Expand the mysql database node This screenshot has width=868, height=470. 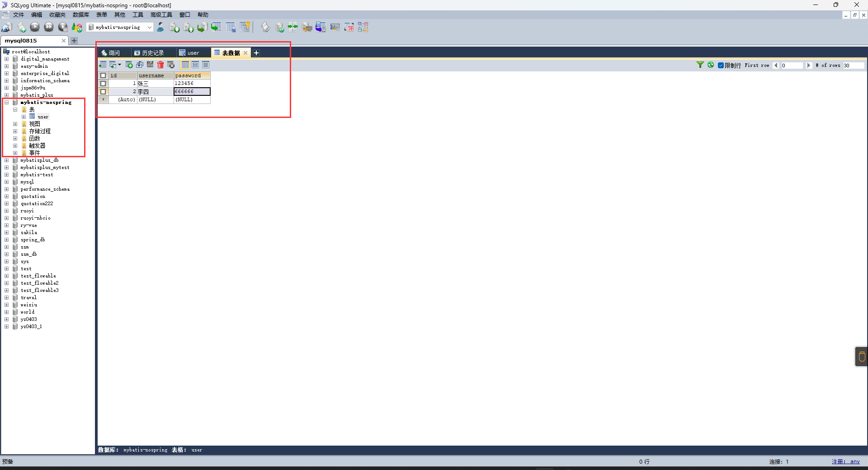coord(7,182)
